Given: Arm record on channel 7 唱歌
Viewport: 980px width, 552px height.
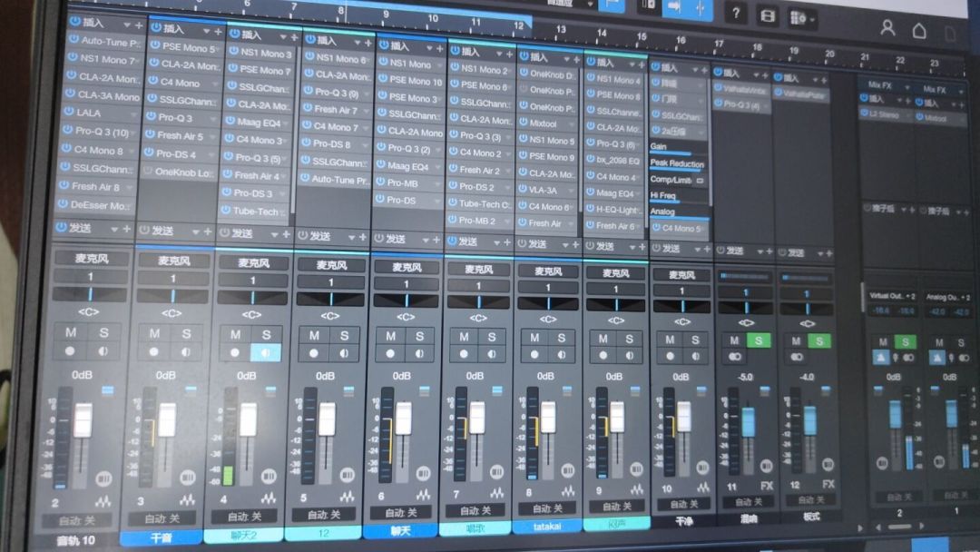Looking at the screenshot, I should tap(464, 353).
